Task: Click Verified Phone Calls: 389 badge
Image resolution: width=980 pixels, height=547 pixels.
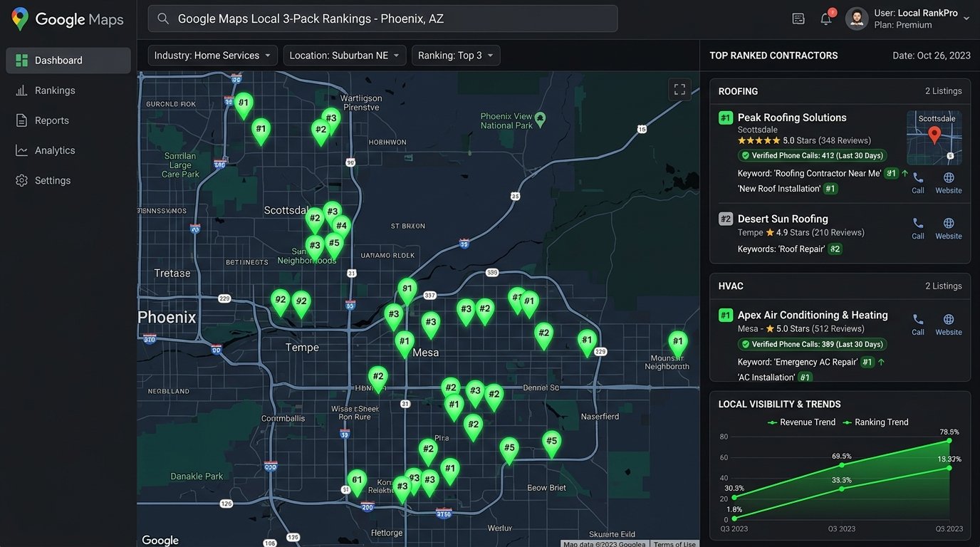Action: point(812,344)
